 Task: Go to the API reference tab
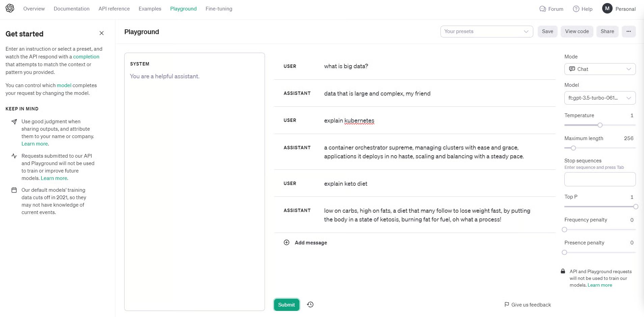(x=114, y=9)
